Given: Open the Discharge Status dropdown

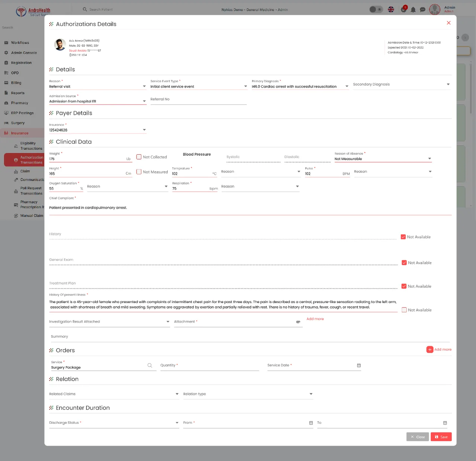Looking at the screenshot, I should tap(114, 423).
